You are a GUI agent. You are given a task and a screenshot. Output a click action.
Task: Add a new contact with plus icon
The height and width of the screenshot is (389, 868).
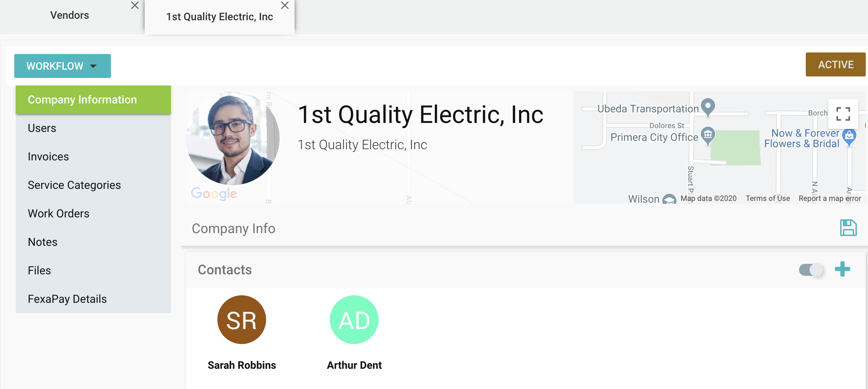842,269
